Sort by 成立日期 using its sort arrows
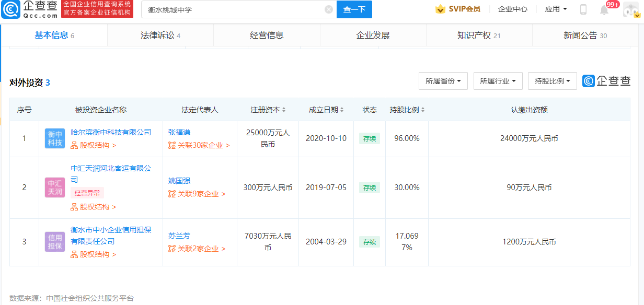Viewport: 644px width, 305px height. 343,110
